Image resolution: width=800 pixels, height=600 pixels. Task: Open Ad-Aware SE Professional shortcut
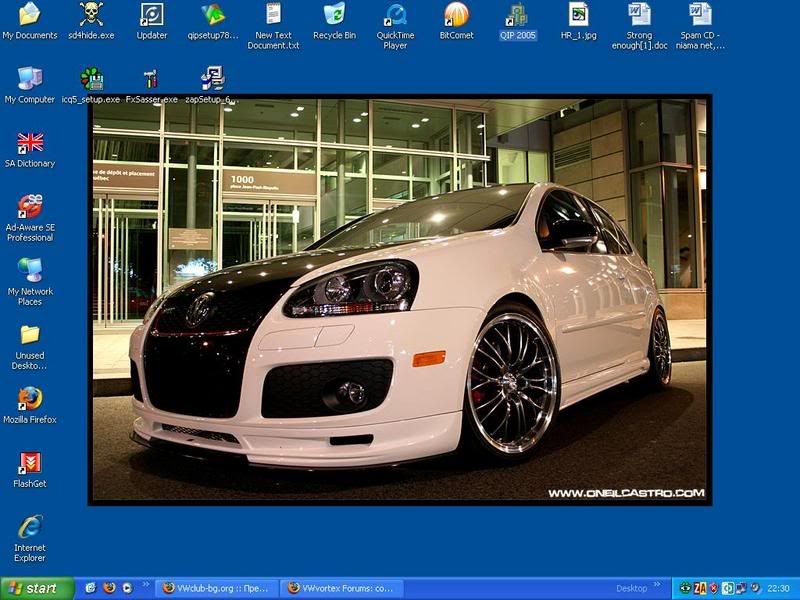pos(30,206)
